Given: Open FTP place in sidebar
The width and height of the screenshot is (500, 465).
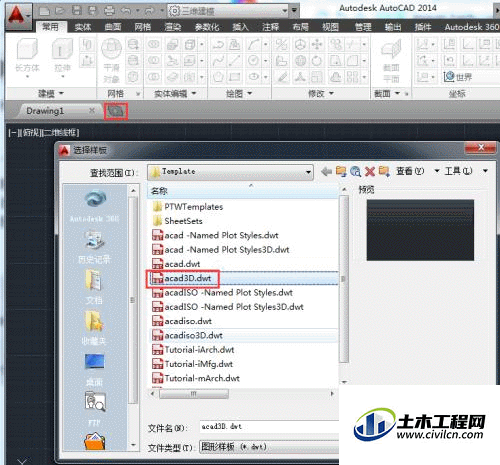Looking at the screenshot, I should click(x=95, y=409).
